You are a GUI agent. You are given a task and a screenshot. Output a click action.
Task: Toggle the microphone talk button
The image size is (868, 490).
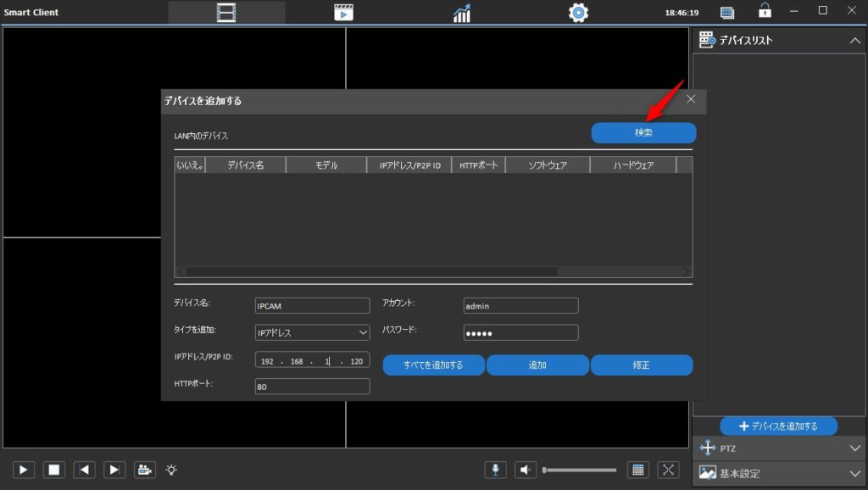point(496,470)
